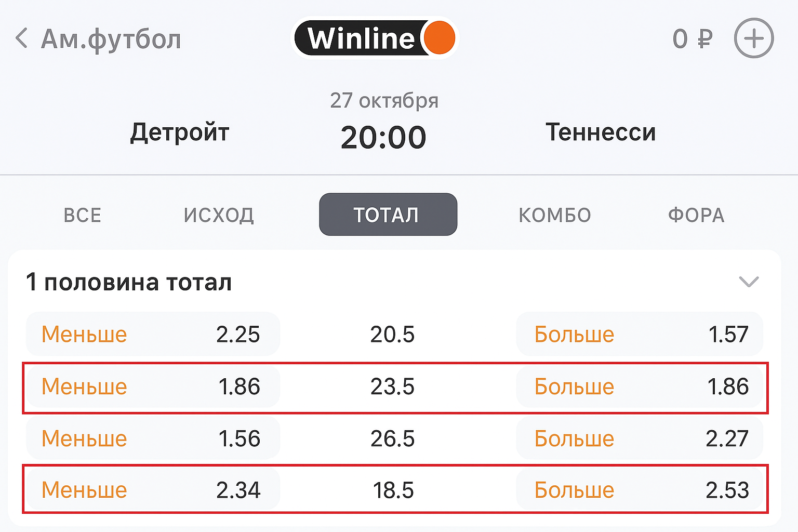Collapse the 1 половина тотал section
Image resolution: width=798 pixels, height=532 pixels.
pos(748,282)
